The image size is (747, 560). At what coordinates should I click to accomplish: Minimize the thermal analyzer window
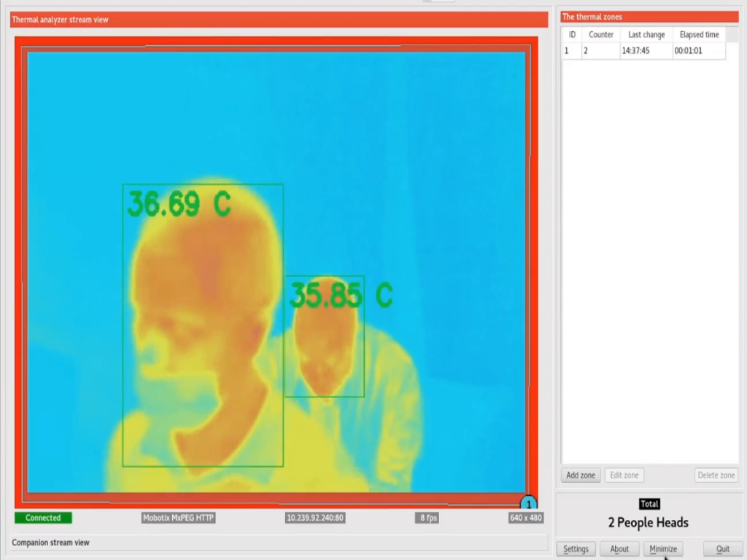[663, 549]
